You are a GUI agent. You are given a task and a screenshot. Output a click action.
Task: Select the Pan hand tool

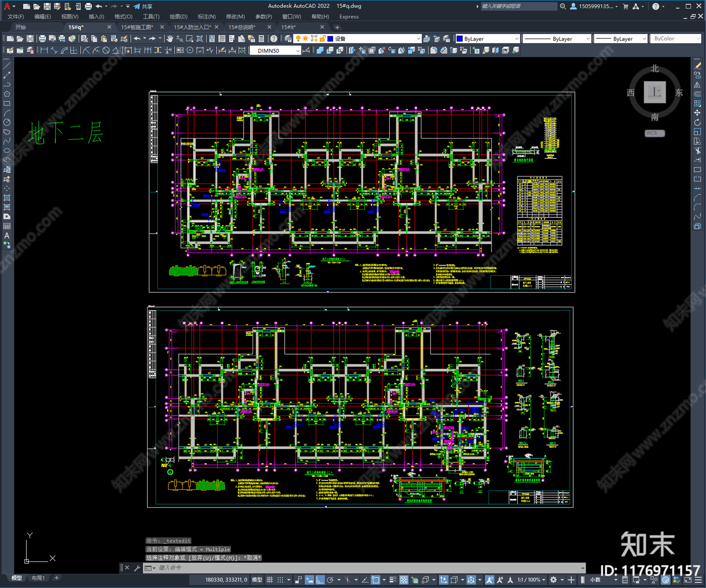coord(170,39)
